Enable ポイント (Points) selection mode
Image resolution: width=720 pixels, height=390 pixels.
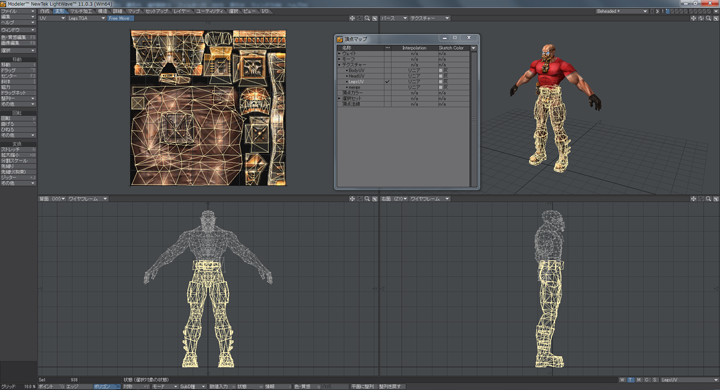(x=51, y=387)
